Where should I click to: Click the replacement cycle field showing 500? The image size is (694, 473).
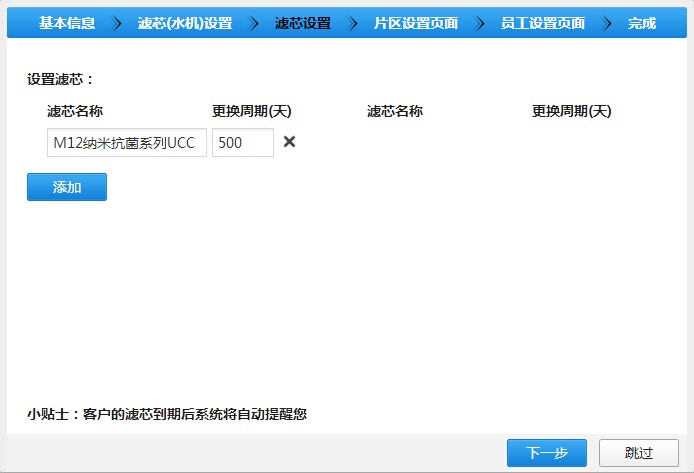coord(242,143)
